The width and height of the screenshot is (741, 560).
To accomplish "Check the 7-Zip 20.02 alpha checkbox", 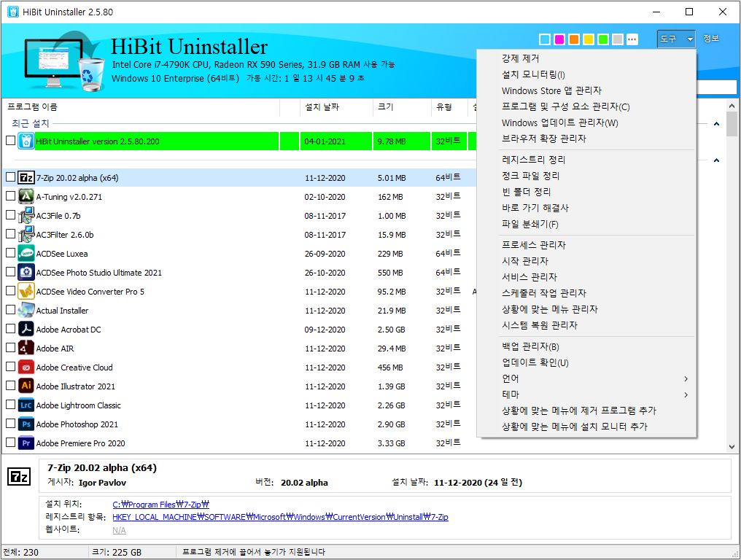I will (x=10, y=177).
